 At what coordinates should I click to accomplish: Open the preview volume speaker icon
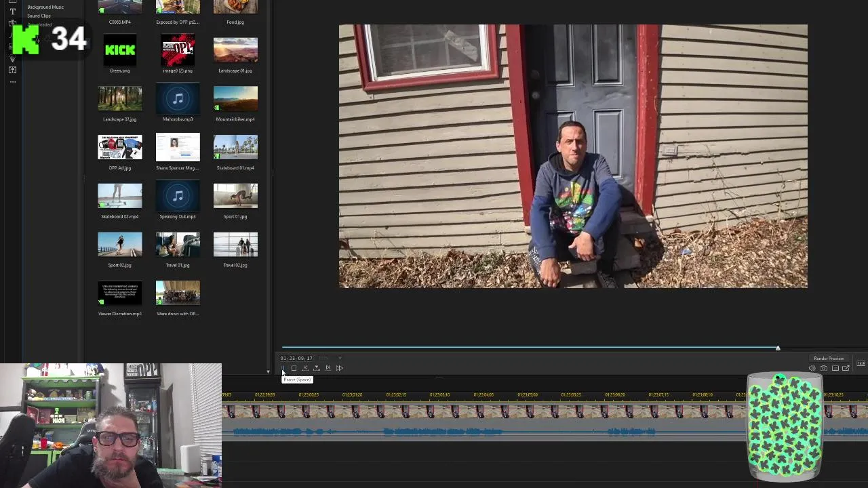[812, 368]
